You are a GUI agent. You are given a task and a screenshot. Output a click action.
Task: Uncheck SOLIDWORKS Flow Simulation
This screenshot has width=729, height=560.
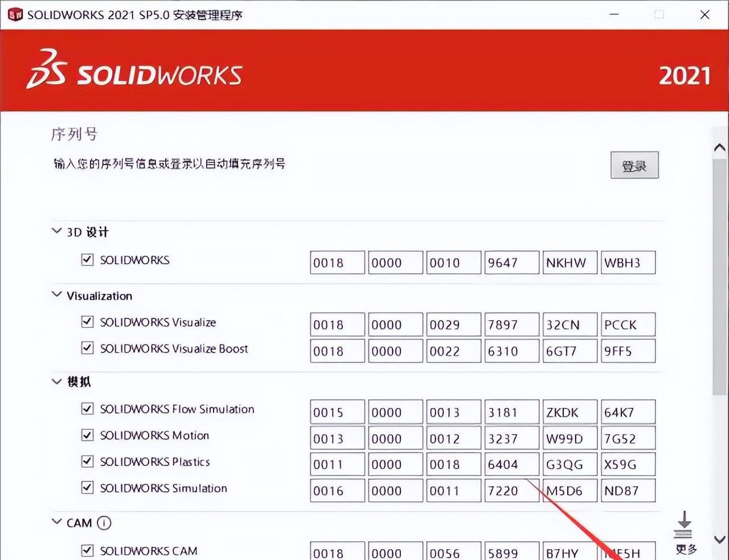tap(87, 408)
